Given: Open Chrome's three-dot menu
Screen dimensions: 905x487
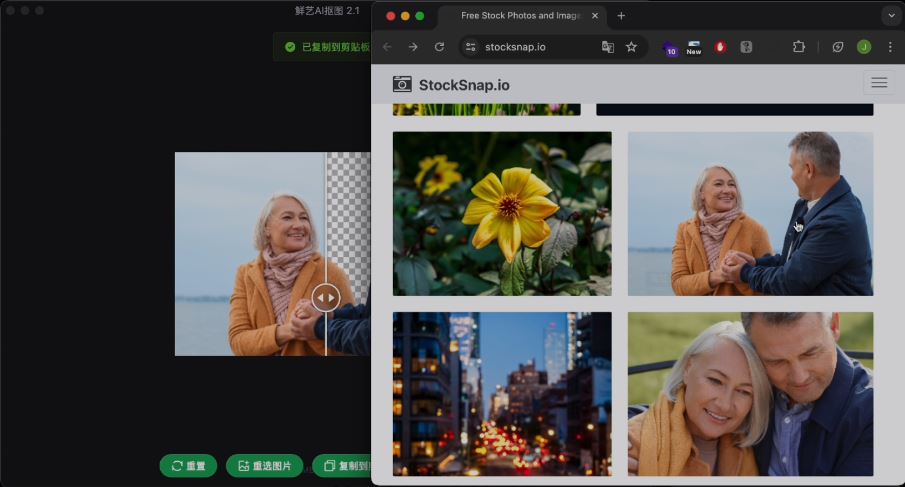Looking at the screenshot, I should pos(890,47).
